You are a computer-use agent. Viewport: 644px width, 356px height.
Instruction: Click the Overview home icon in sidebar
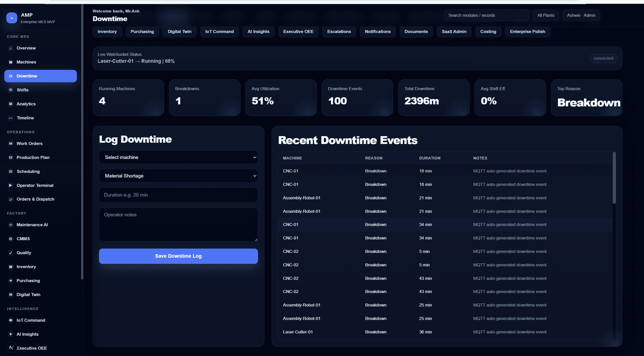point(11,48)
